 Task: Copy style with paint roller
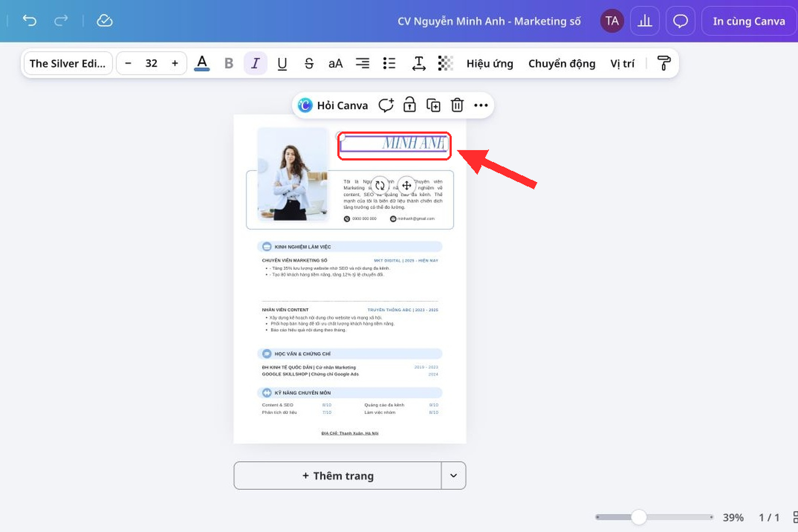pyautogui.click(x=664, y=63)
